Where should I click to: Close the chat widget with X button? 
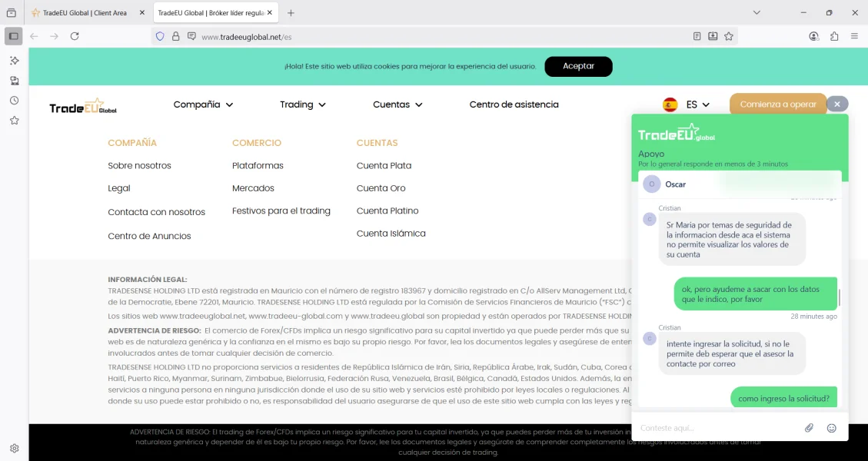coord(837,104)
